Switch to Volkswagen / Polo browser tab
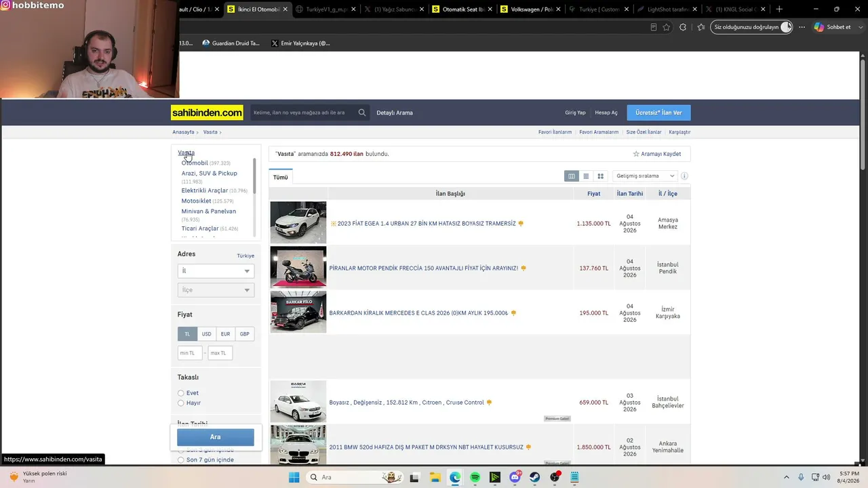This screenshot has width=868, height=488. 530,9
